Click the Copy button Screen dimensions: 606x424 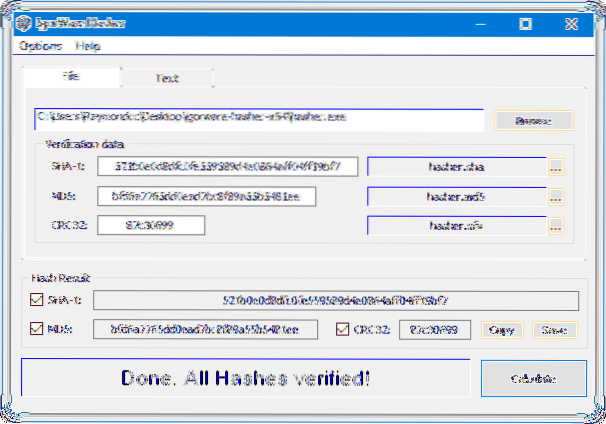[x=502, y=329]
